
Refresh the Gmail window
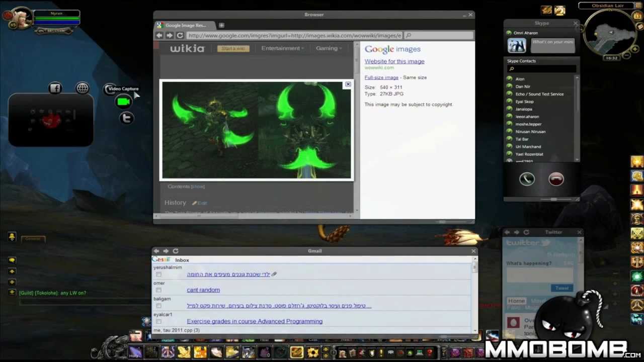tap(175, 251)
